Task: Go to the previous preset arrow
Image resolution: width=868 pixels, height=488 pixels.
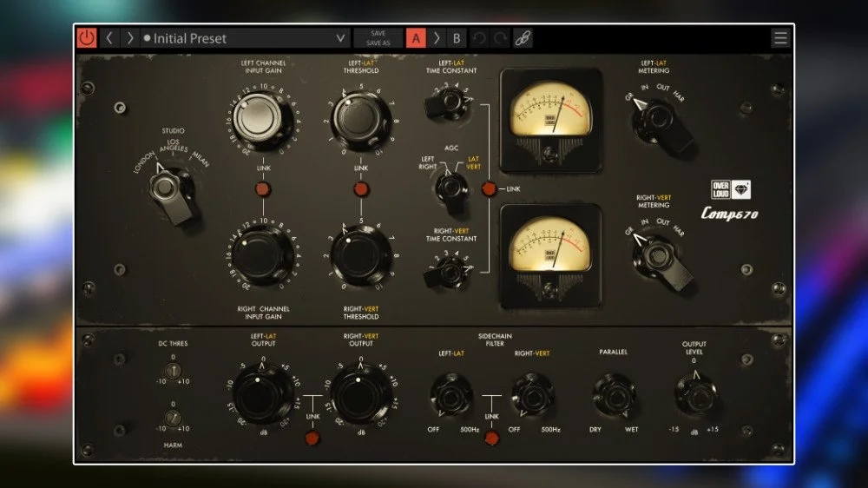Action: [109, 38]
